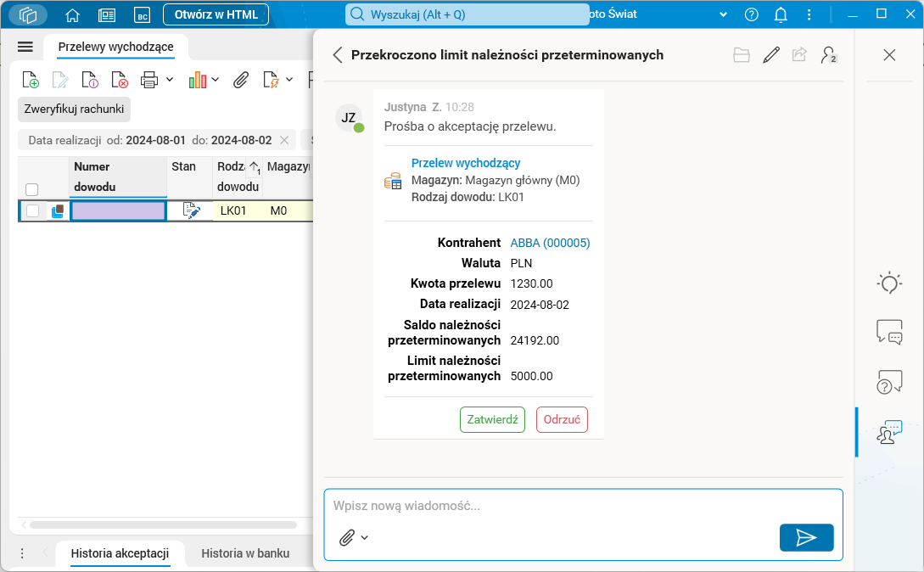Expand the document actions dropdown arrow
924x572 pixels.
(x=289, y=79)
